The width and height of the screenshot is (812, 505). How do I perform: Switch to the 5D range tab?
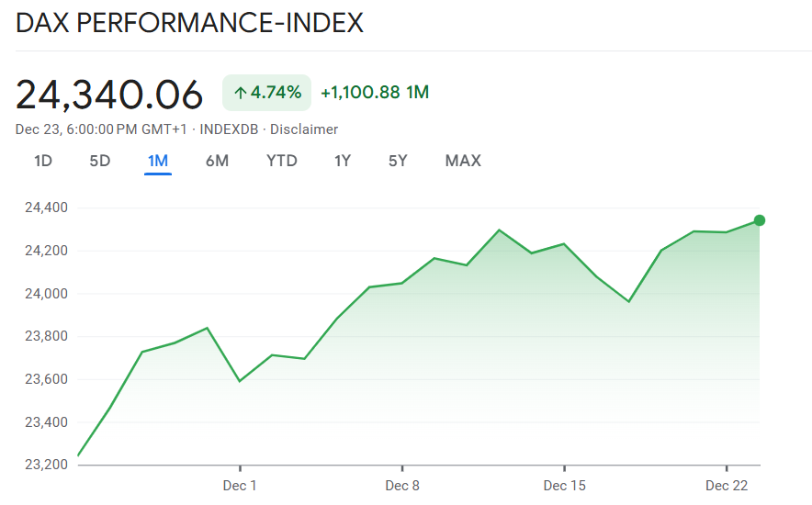[x=100, y=161]
